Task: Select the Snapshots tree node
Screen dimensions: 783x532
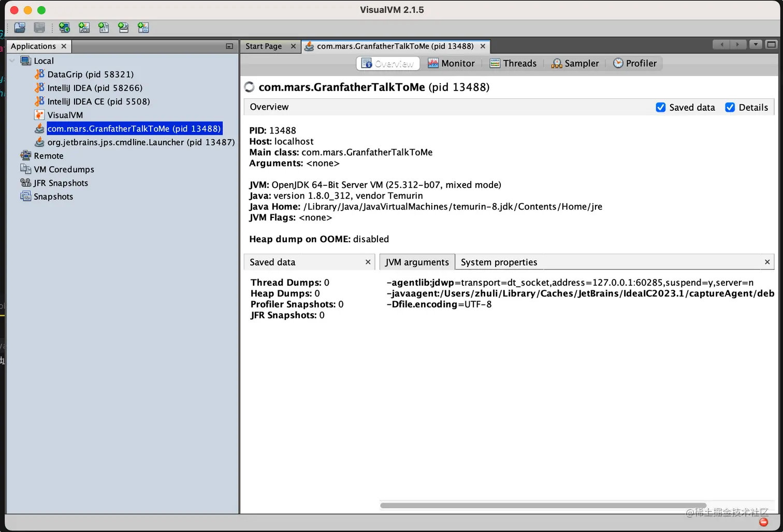Action: click(x=53, y=197)
